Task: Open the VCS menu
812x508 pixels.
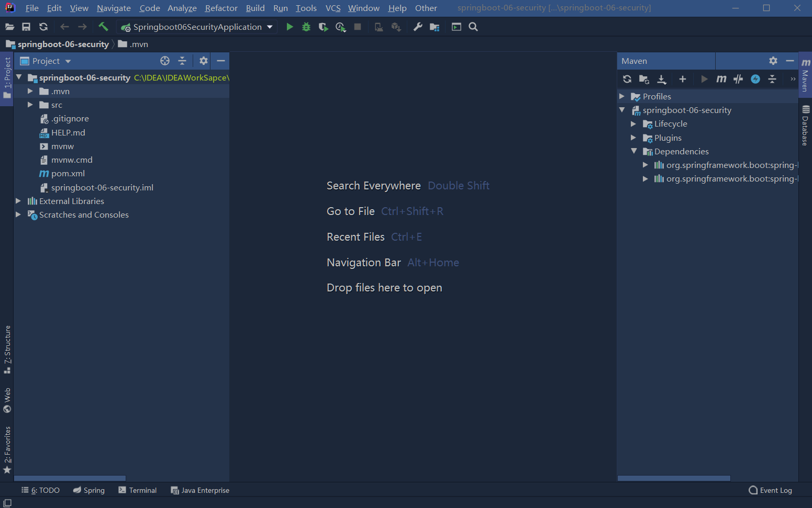Action: pyautogui.click(x=333, y=8)
